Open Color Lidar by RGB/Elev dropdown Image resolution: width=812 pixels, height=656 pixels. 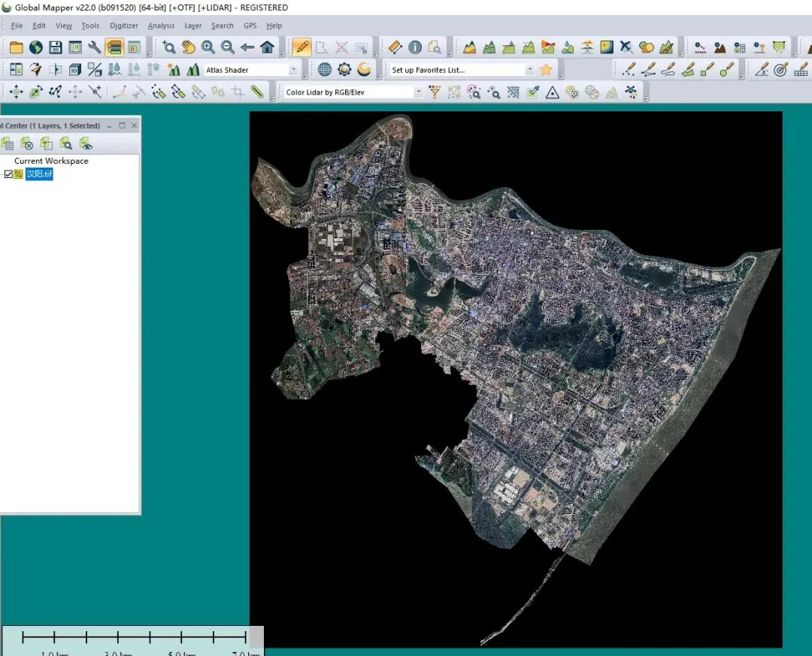coord(419,92)
